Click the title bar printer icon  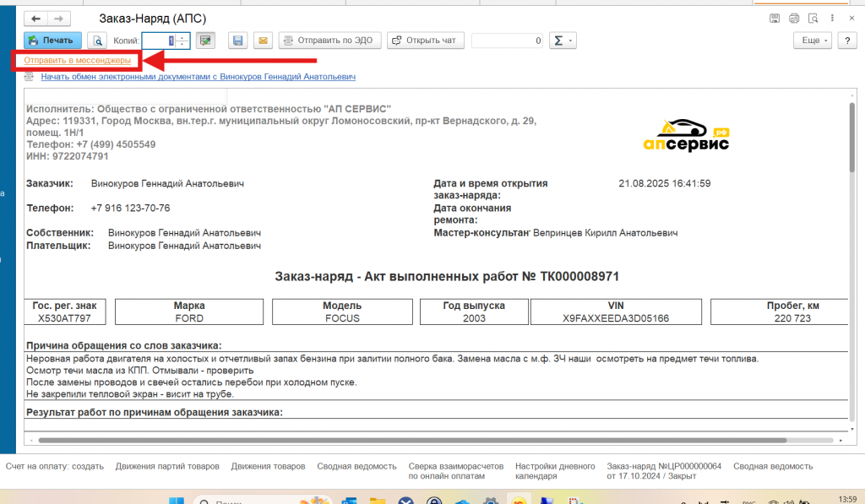click(x=794, y=18)
